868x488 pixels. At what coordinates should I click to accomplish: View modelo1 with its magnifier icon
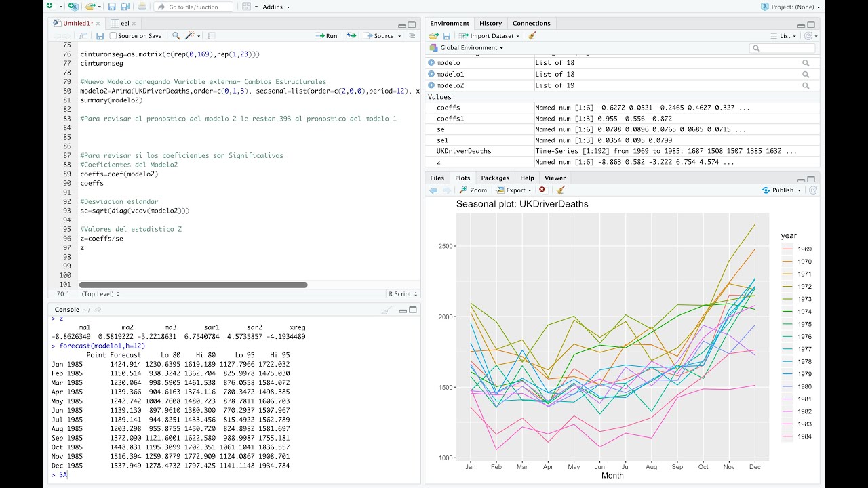click(806, 74)
